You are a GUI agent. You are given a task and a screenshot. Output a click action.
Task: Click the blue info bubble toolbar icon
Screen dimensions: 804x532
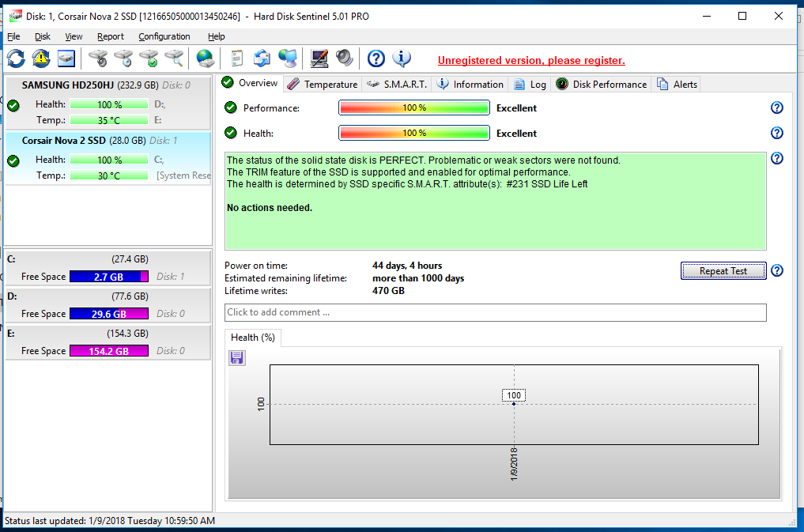(402, 58)
